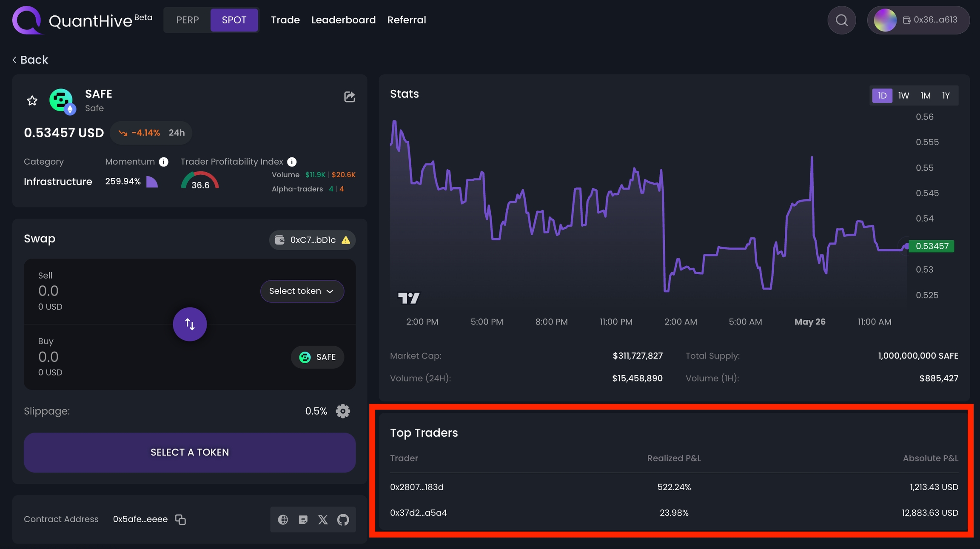Screen dimensions: 980x549
Task: Open the Referral nav item
Action: [406, 20]
